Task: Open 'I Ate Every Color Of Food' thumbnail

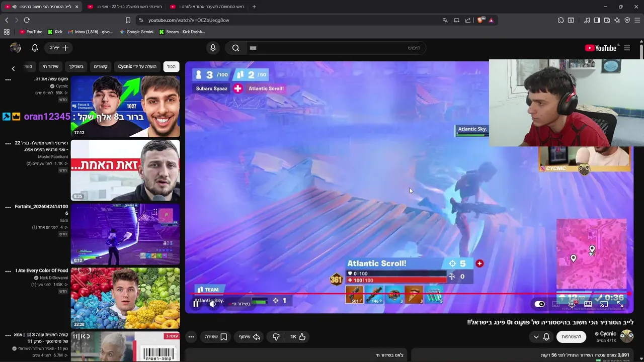Action: [125, 298]
